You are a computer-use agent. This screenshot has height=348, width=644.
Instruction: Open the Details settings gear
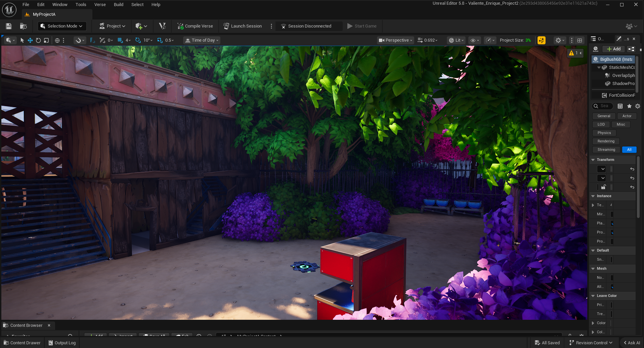coord(638,106)
